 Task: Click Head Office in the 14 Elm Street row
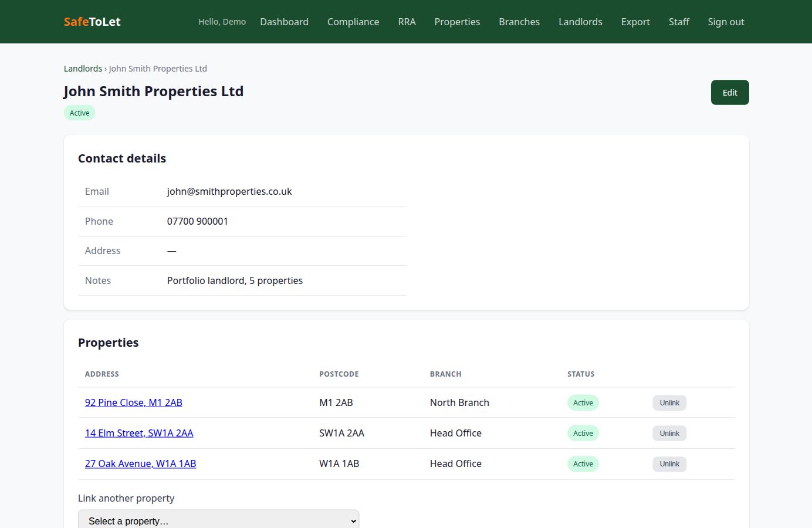456,433
